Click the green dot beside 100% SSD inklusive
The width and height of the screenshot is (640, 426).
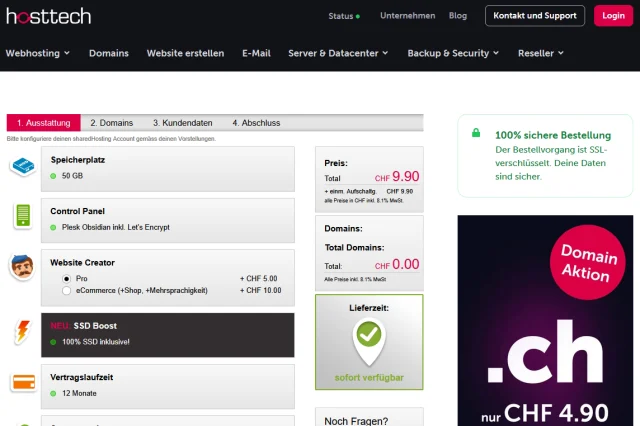53,342
